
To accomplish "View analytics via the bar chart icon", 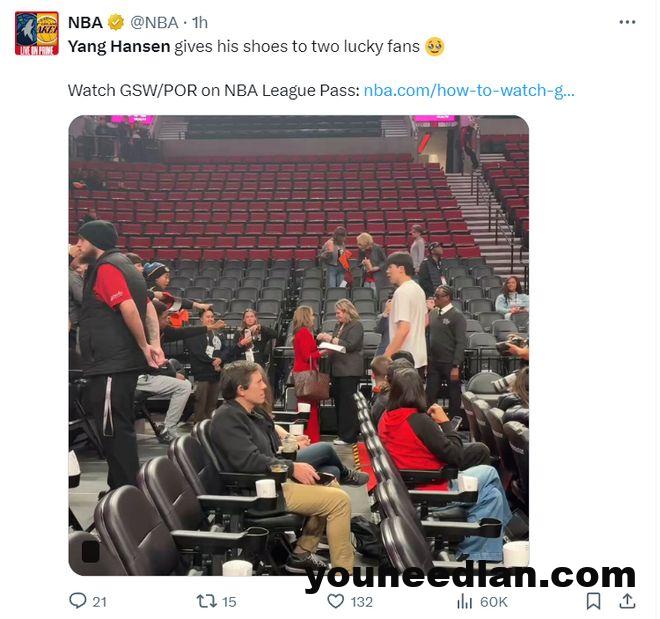I will tap(464, 601).
